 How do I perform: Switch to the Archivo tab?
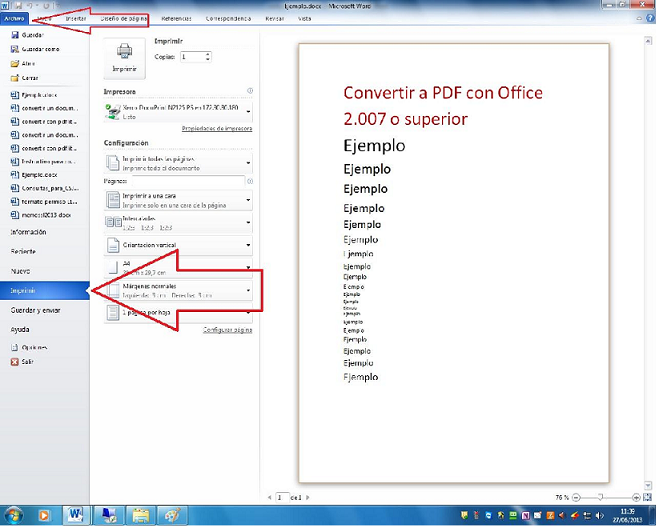click(x=14, y=18)
